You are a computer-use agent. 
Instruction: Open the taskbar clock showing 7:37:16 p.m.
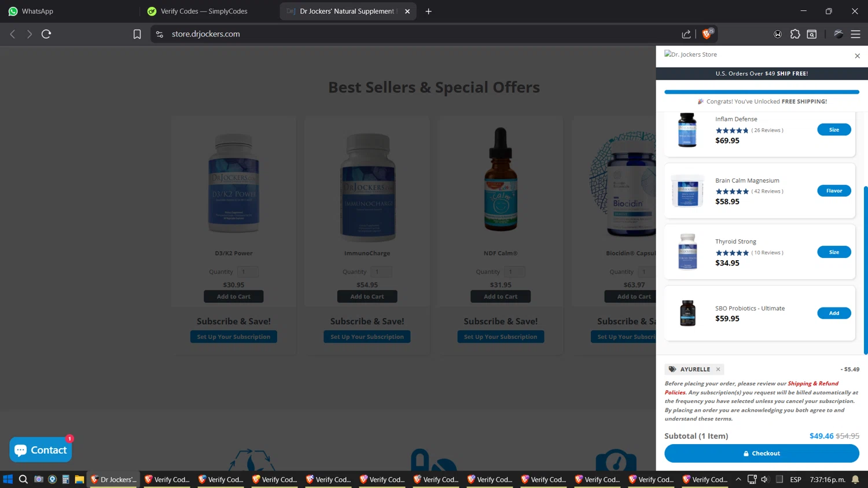[827, 479]
